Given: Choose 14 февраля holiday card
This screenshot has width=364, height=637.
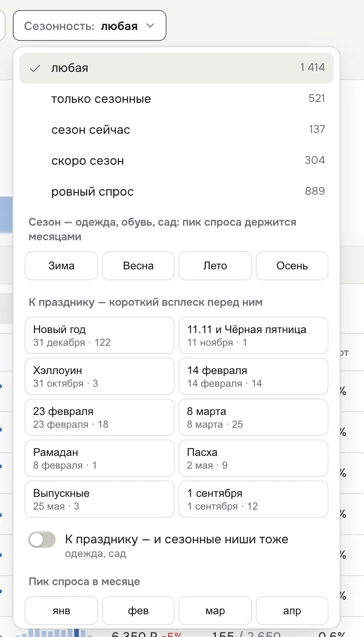Looking at the screenshot, I should (x=253, y=376).
